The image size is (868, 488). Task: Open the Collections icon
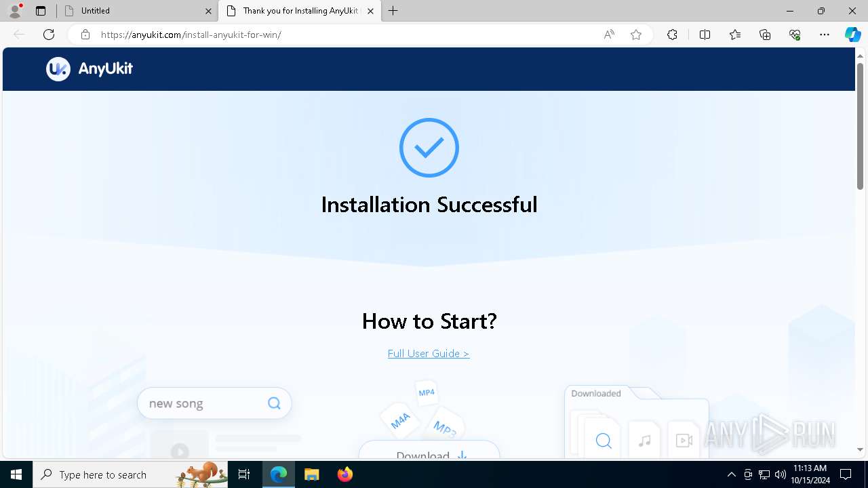point(765,35)
